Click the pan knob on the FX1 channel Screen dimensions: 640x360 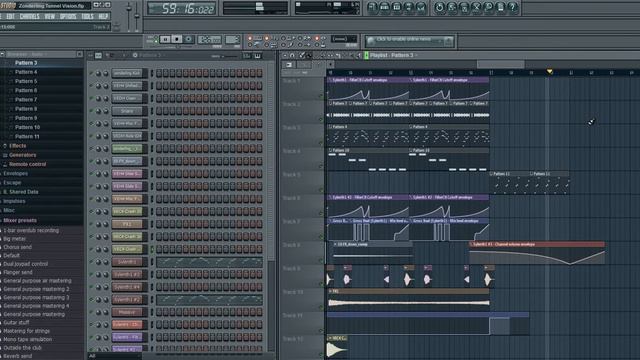tap(98, 224)
